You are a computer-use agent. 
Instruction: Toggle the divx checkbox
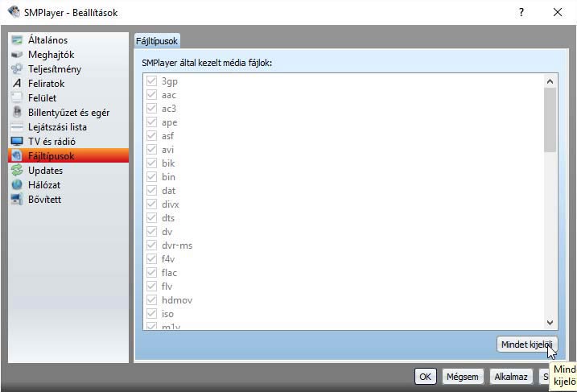[151, 204]
